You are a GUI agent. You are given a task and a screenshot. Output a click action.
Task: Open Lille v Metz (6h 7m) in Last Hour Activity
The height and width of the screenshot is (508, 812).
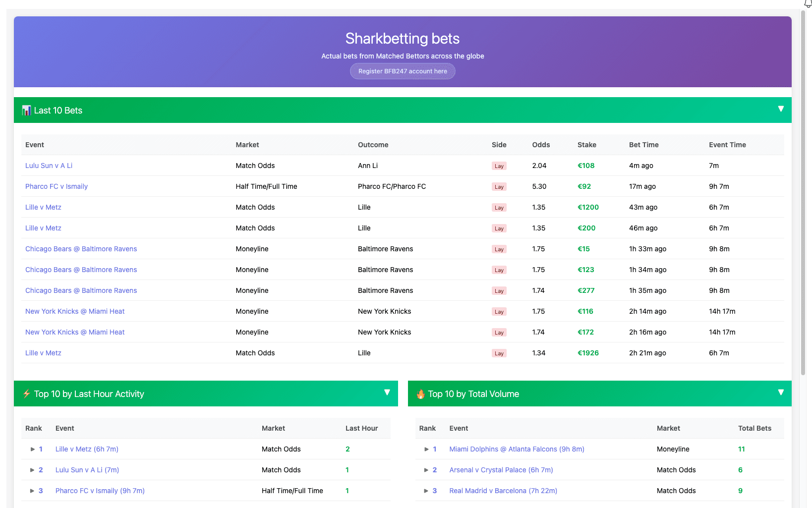87,449
